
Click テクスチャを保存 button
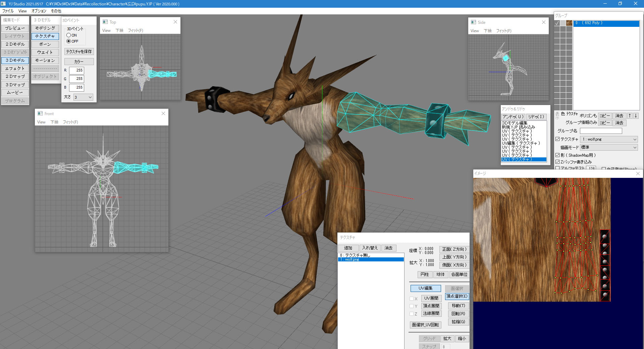coord(79,52)
